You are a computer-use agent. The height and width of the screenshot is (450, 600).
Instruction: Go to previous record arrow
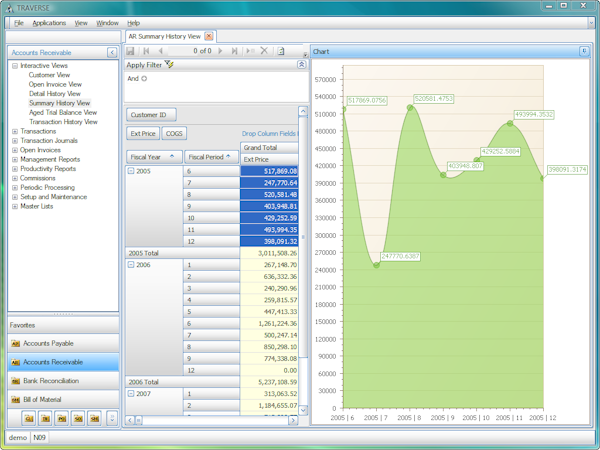coord(161,51)
